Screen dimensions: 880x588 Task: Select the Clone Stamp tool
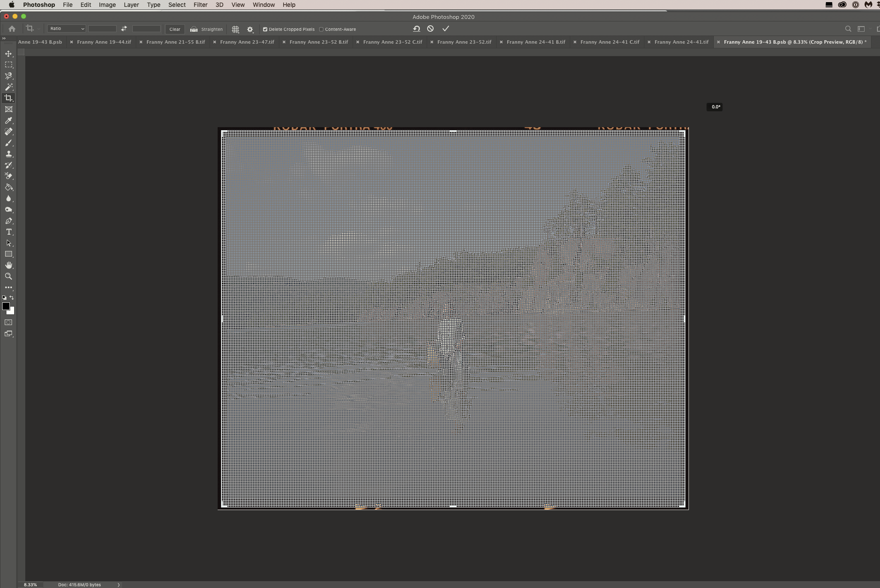pos(9,154)
